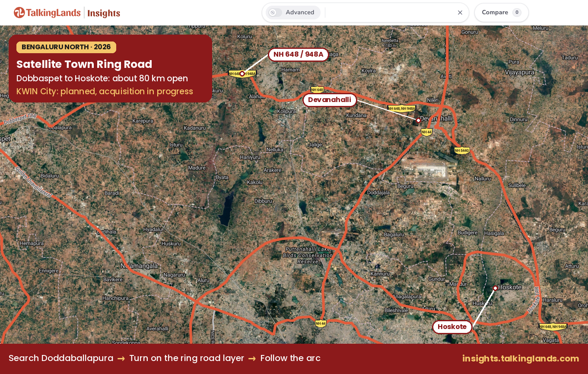588x374 pixels.
Task: Click the Doddajala place label
Action: click(378, 192)
